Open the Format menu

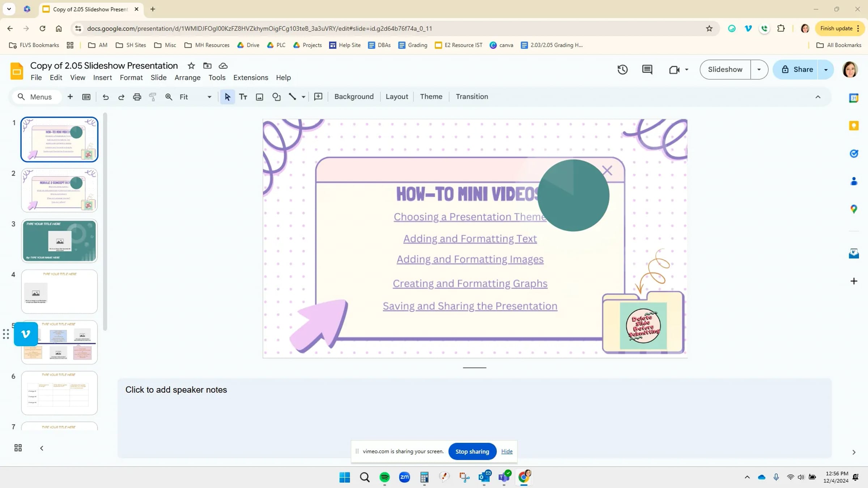pos(131,77)
